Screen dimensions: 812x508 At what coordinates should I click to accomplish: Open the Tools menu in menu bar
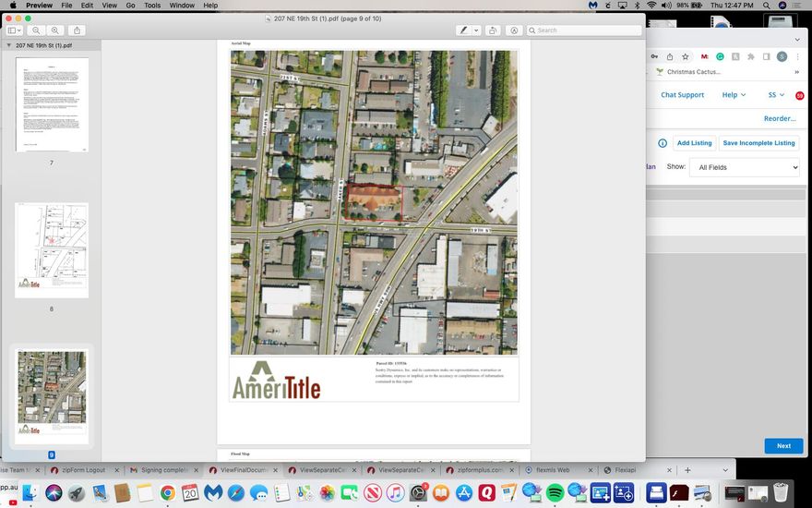(x=152, y=6)
